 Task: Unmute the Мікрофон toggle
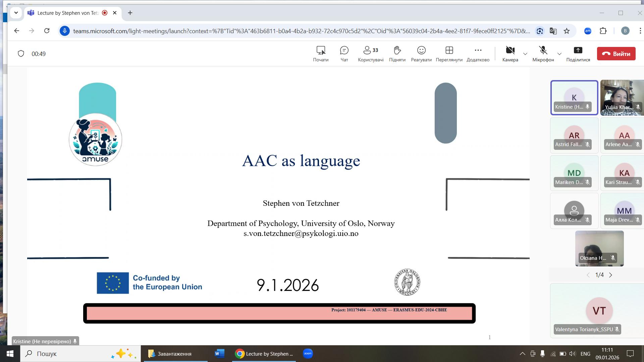click(543, 54)
